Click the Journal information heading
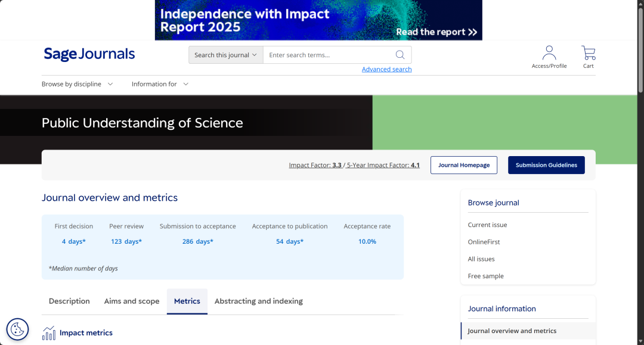Screen dimensions: 644x345 click(x=501, y=309)
